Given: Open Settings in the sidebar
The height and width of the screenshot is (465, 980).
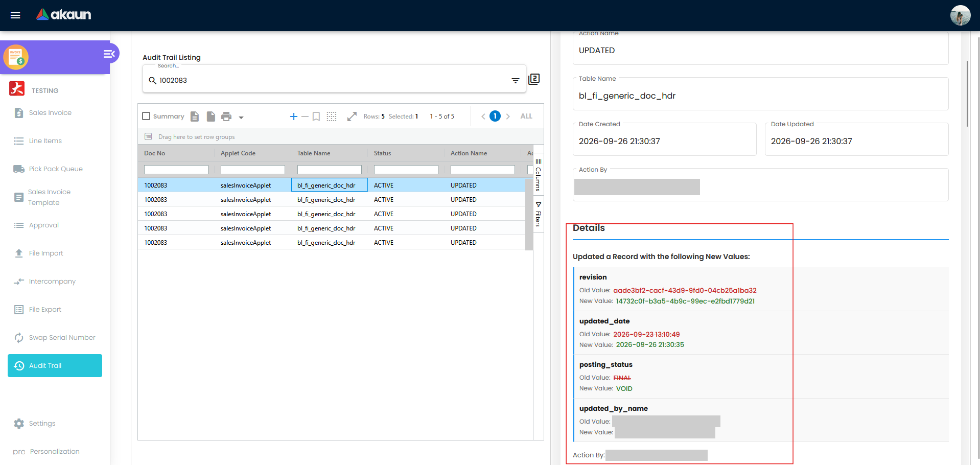Looking at the screenshot, I should click(42, 424).
